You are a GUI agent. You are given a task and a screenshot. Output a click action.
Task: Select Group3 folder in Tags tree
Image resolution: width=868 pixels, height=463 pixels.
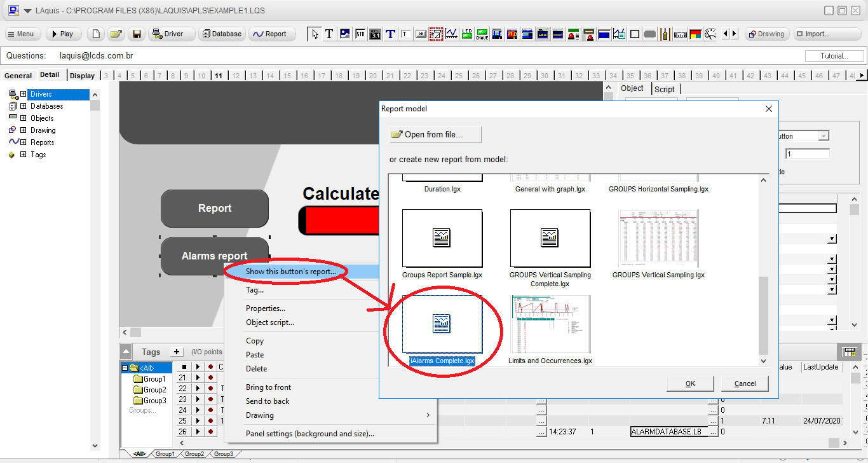point(150,401)
